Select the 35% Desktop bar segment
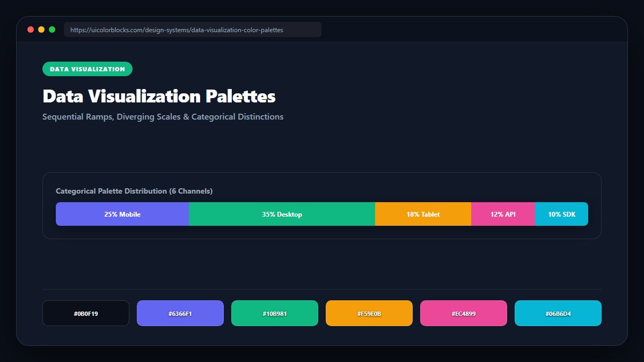 pyautogui.click(x=282, y=214)
